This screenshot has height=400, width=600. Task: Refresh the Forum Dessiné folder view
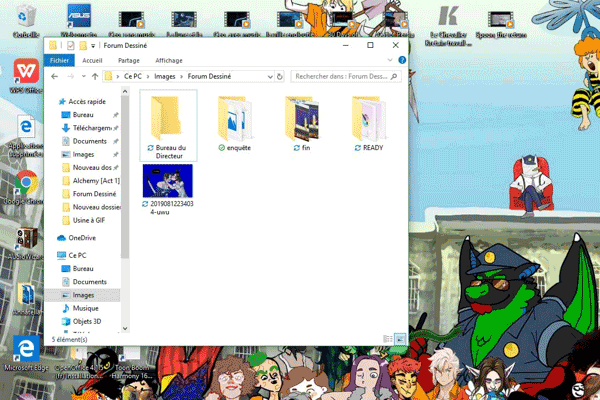coord(280,77)
